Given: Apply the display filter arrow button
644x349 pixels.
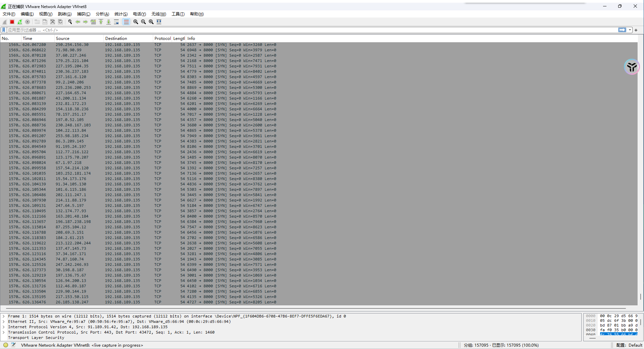Looking at the screenshot, I should tap(622, 30).
